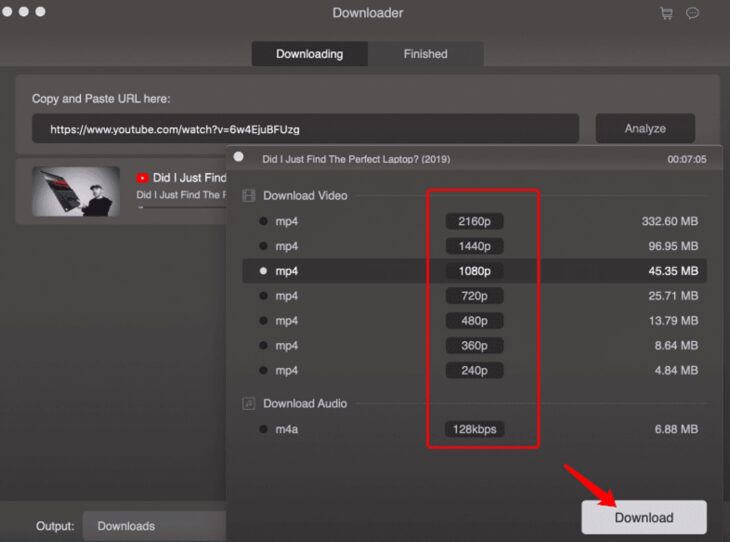This screenshot has height=542, width=730.
Task: Click the round icon beside popup title
Action: tap(239, 157)
